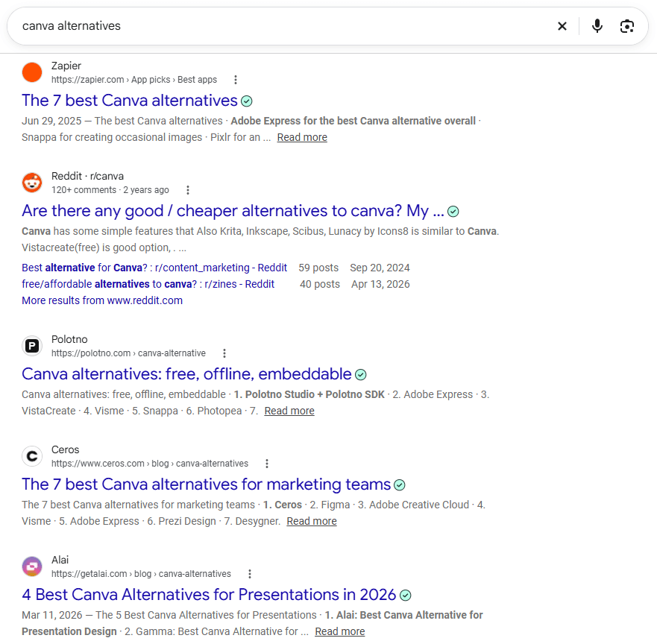Start voice search with microphone icon
The height and width of the screenshot is (644, 657).
point(597,26)
